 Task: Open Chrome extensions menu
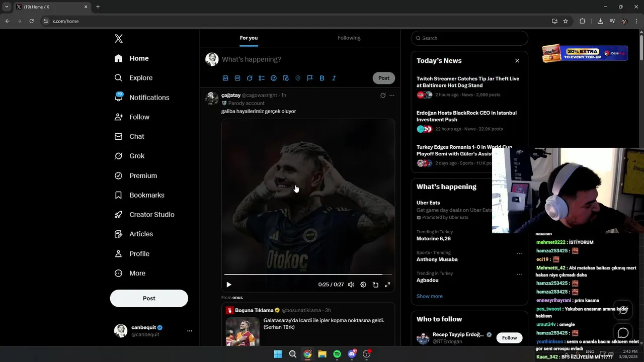(583, 21)
